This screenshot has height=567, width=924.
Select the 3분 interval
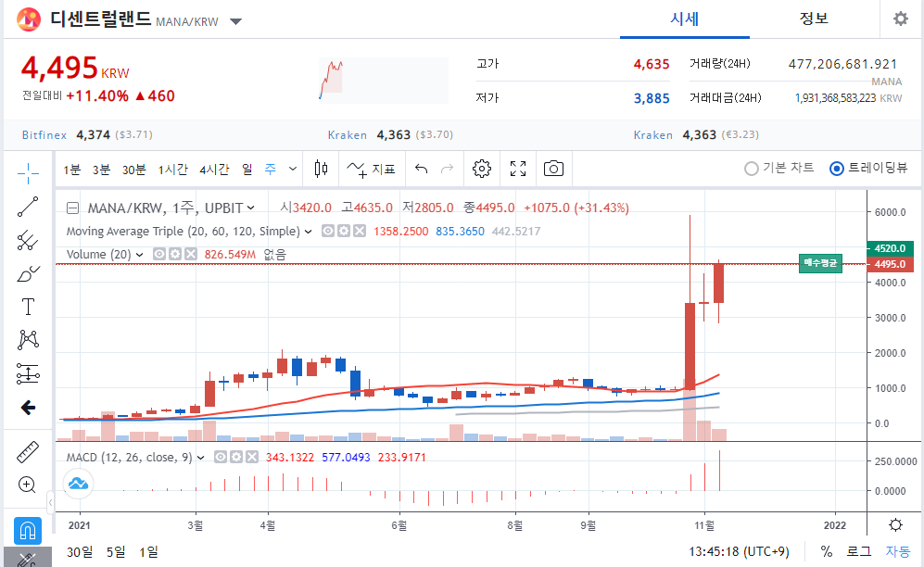pyautogui.click(x=101, y=170)
